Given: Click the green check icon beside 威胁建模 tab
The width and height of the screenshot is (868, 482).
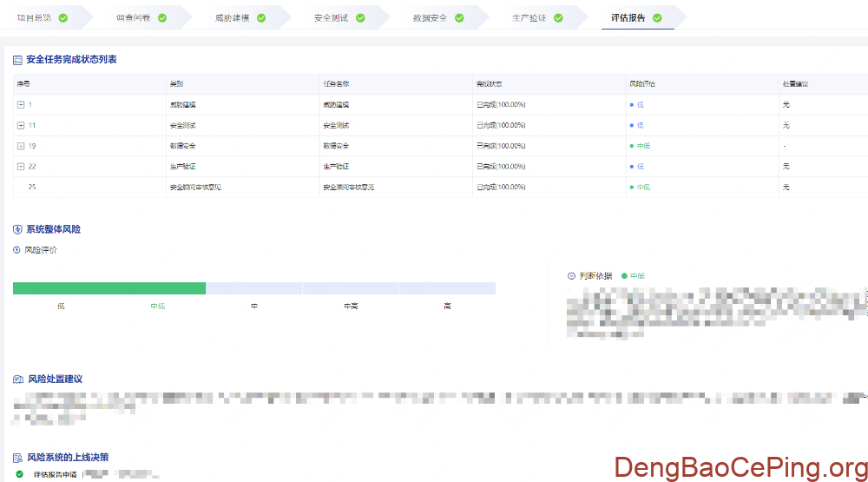Looking at the screenshot, I should tap(261, 17).
